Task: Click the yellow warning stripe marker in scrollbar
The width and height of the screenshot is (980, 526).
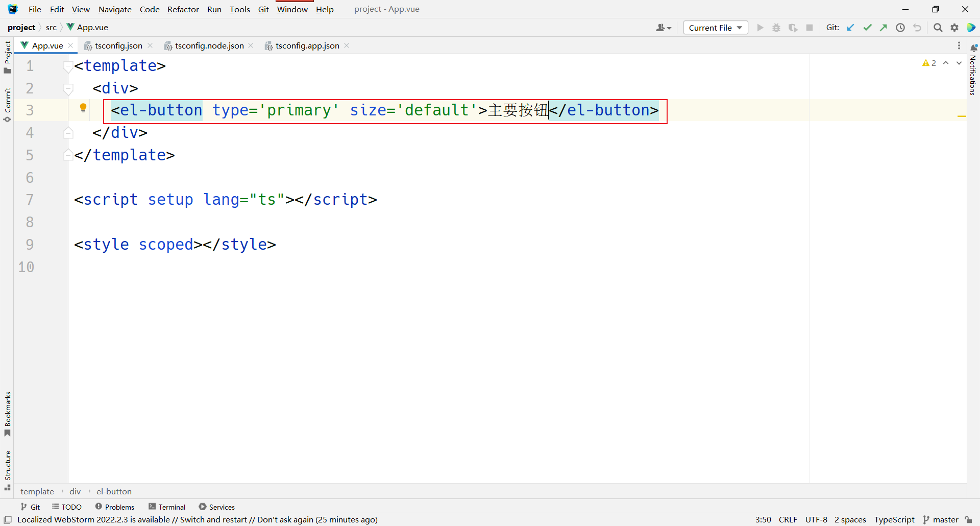Action: pyautogui.click(x=962, y=116)
